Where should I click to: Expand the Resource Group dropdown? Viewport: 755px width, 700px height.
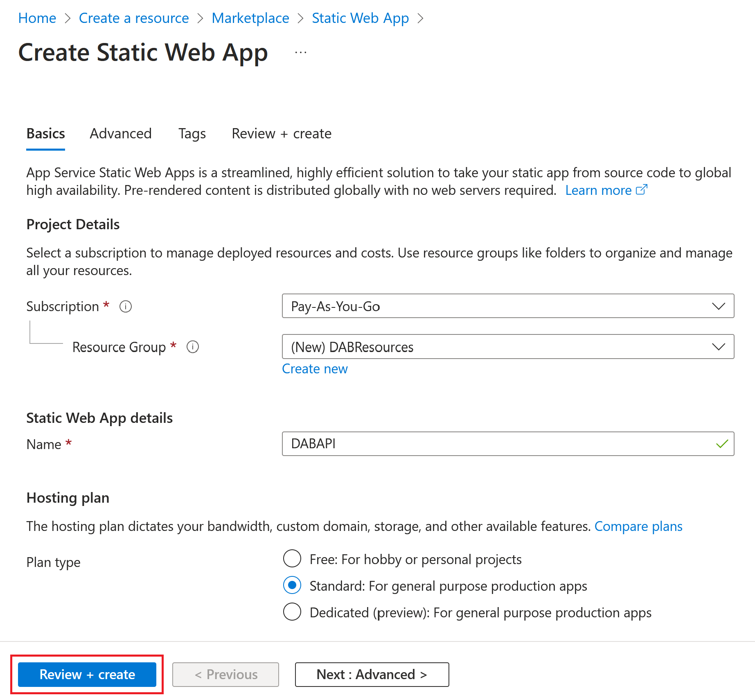point(507,347)
